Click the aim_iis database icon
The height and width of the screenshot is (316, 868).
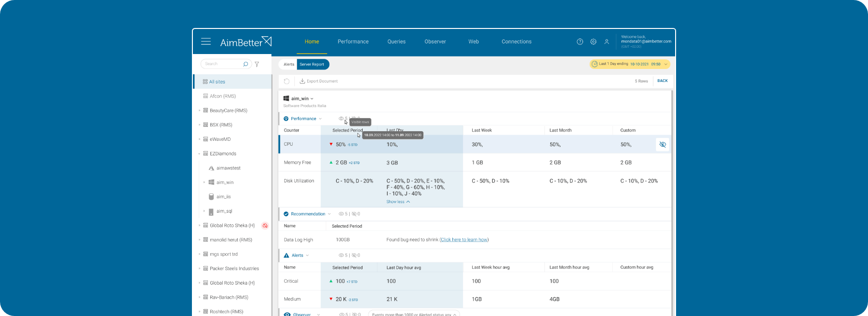pos(211,197)
